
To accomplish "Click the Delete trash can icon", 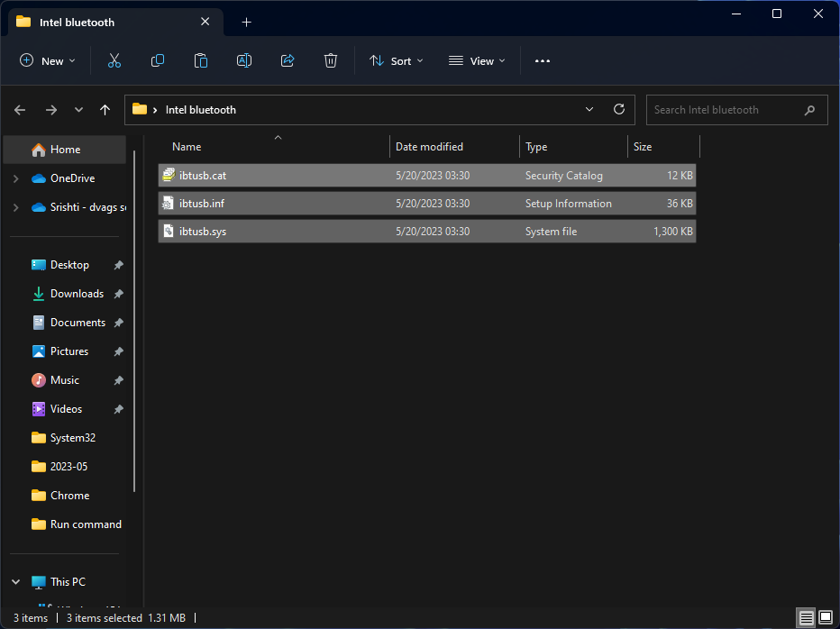I will tap(331, 60).
